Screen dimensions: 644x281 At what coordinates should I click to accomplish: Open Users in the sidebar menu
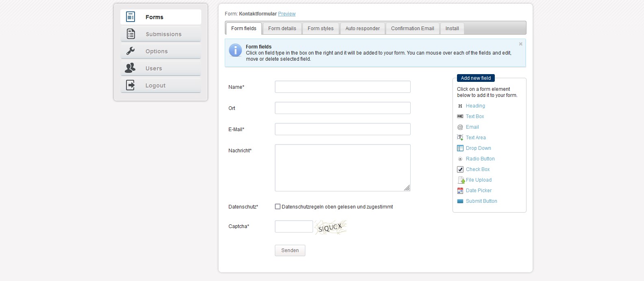pos(161,68)
